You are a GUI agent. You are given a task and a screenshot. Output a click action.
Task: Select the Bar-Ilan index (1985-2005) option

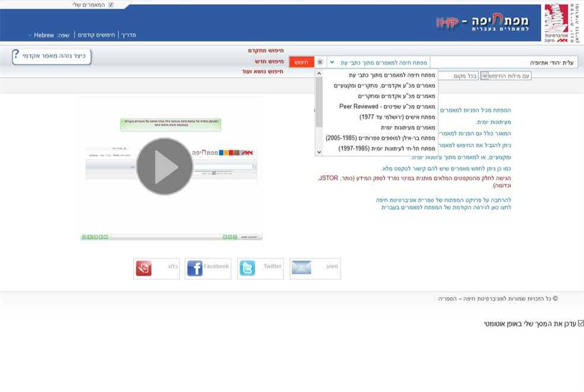(x=380, y=138)
